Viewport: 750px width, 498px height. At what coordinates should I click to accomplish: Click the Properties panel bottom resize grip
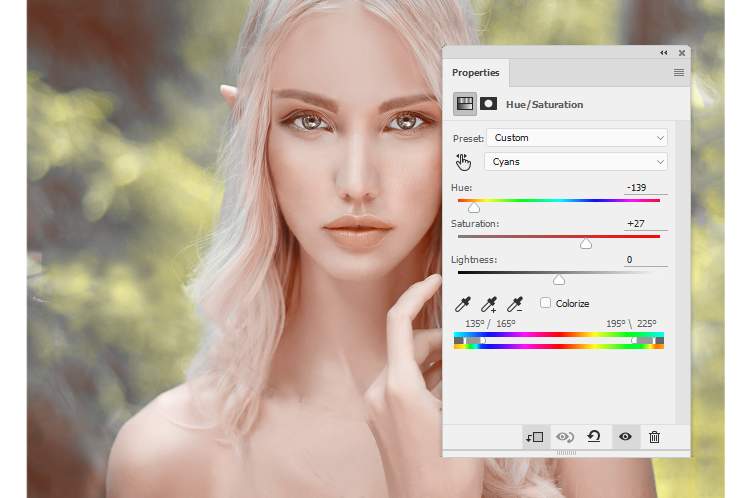click(x=566, y=452)
